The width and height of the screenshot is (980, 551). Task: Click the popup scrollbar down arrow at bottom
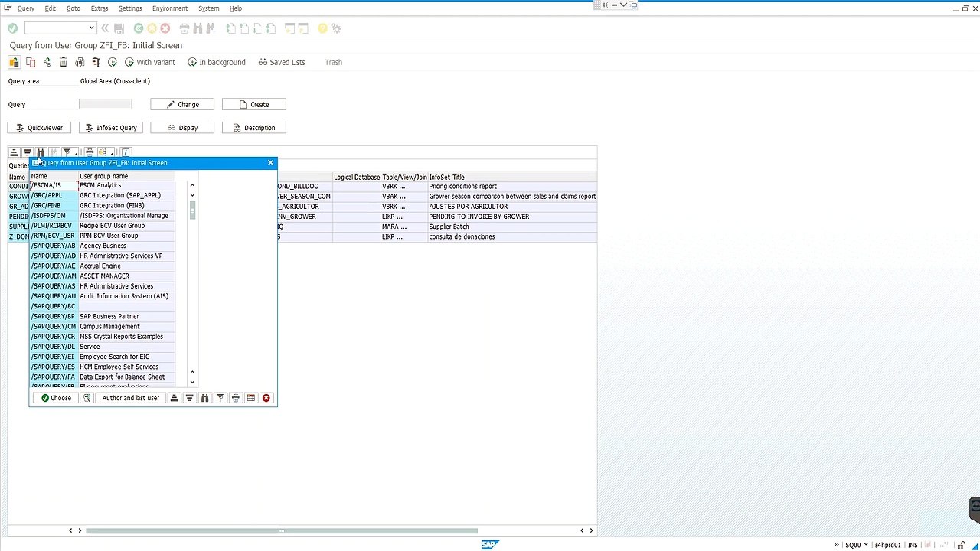(192, 382)
